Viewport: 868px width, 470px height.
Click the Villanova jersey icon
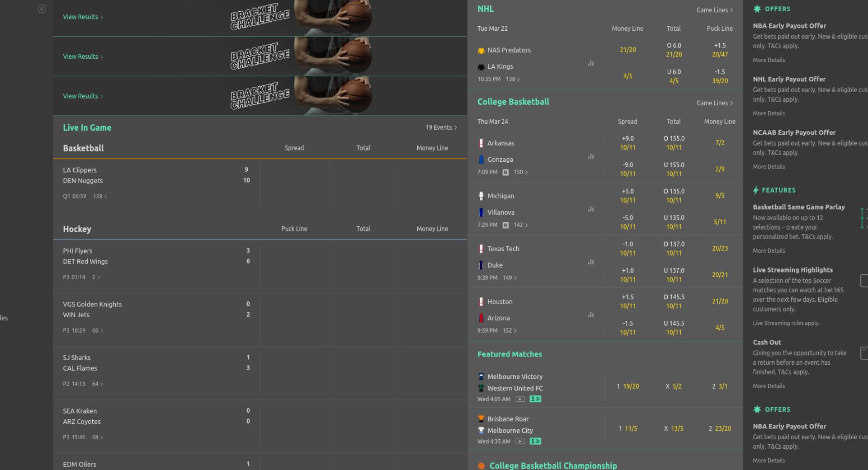(481, 212)
